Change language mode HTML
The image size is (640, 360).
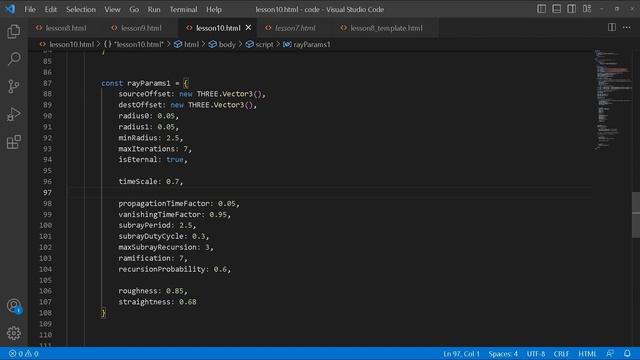click(x=587, y=353)
